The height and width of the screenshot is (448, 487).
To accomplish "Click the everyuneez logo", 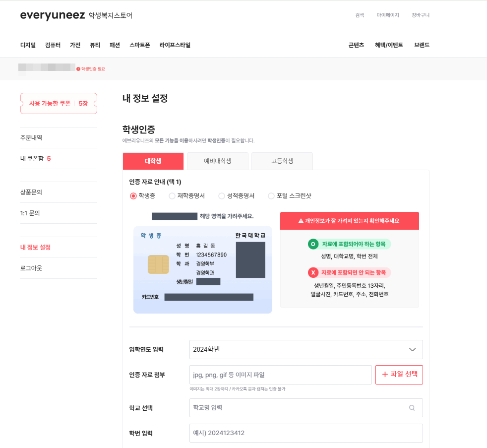I will (53, 15).
